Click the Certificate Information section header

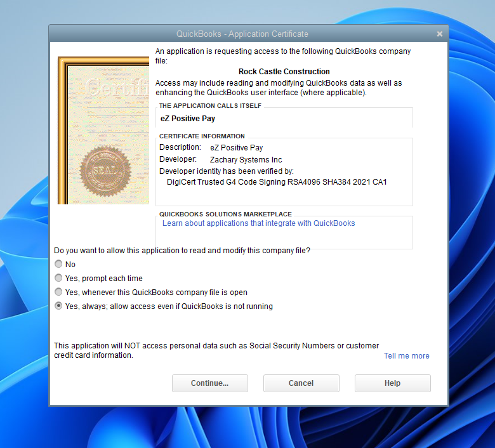202,136
